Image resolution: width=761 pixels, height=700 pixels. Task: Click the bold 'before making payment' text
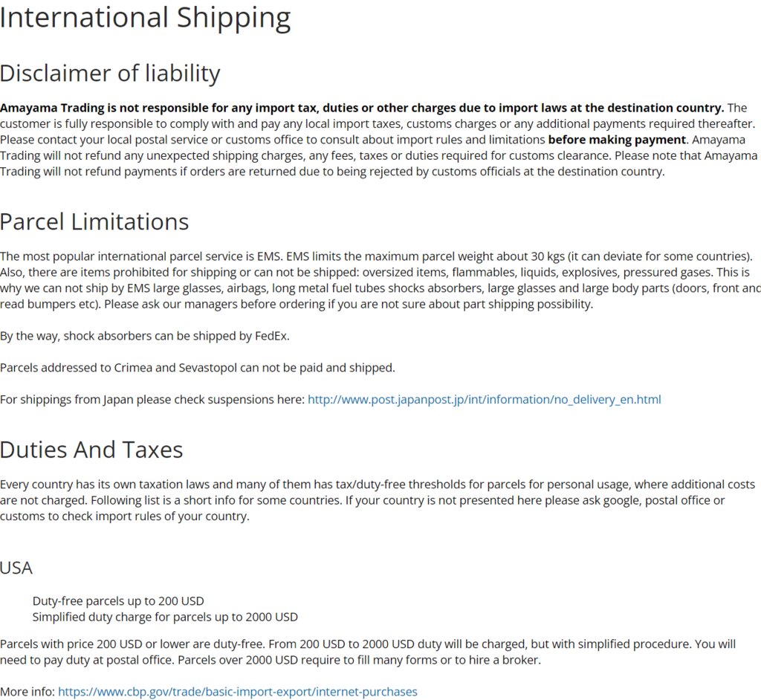[x=617, y=140]
